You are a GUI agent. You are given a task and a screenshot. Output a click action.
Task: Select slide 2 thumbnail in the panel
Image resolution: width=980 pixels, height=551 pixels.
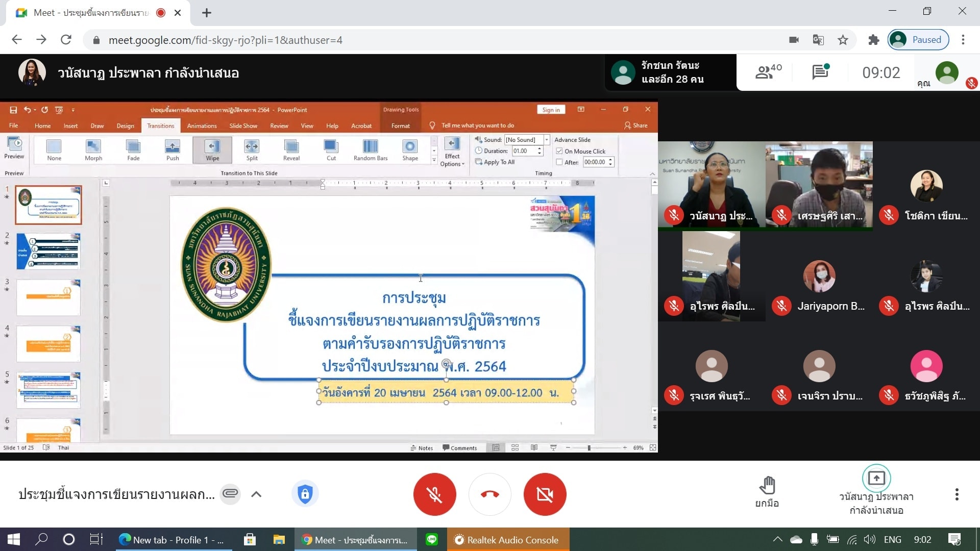48,251
